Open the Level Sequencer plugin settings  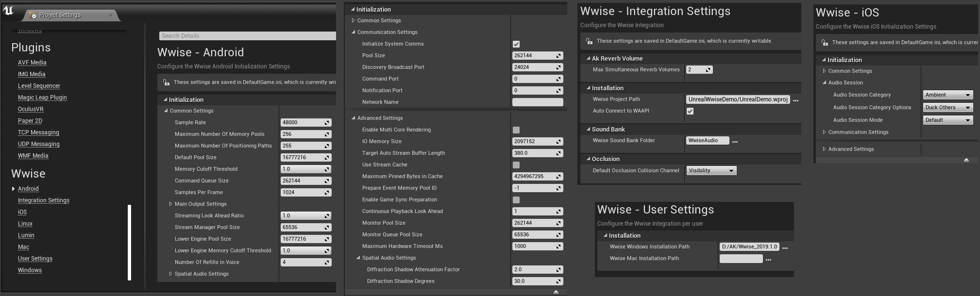(39, 86)
